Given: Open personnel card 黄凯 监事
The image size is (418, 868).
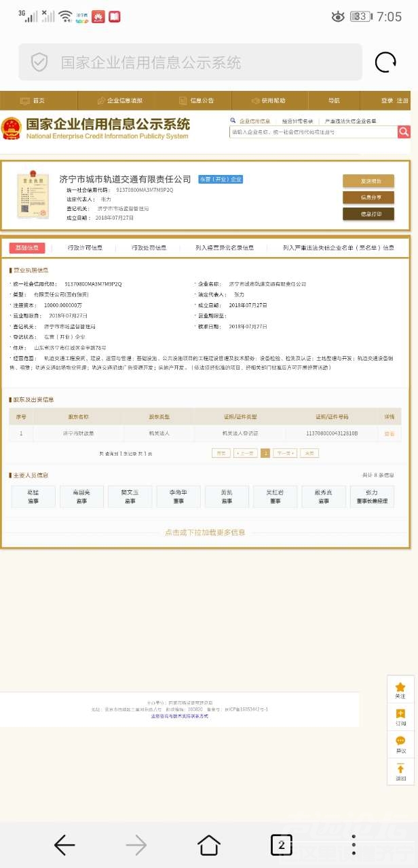Looking at the screenshot, I should pyautogui.click(x=227, y=497).
